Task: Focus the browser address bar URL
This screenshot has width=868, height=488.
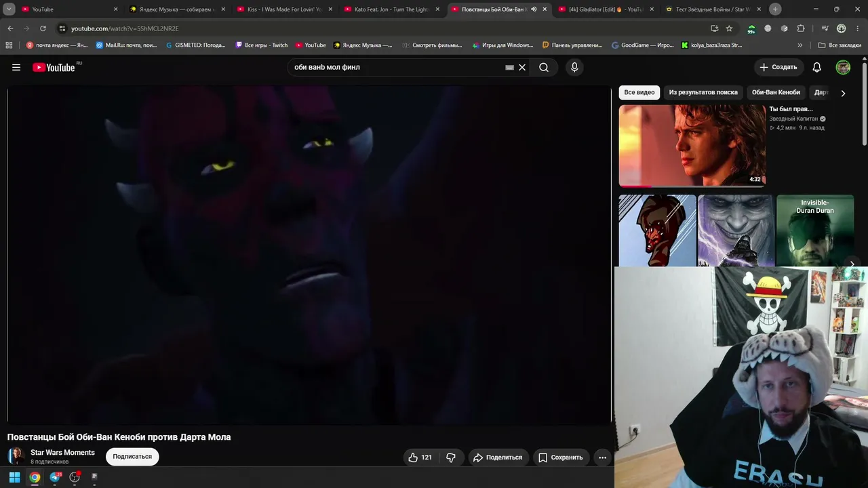Action: click(x=125, y=28)
